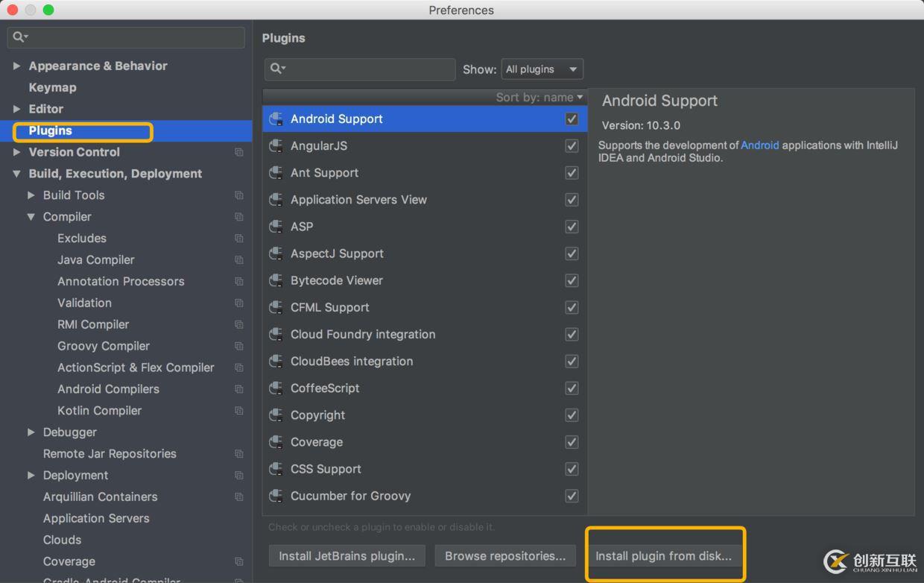Screen dimensions: 924x583
Task: Disable the Bytecode Viewer plugin
Action: (572, 280)
